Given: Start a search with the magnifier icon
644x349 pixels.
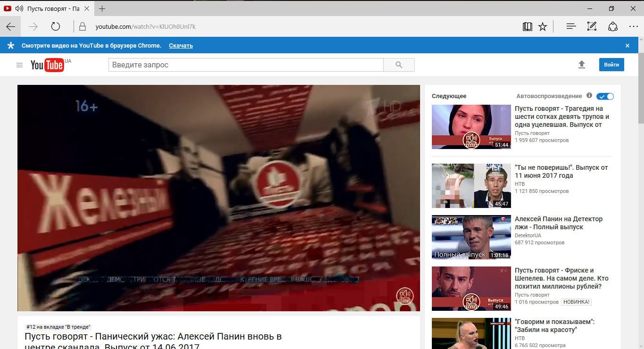Looking at the screenshot, I should tap(398, 65).
